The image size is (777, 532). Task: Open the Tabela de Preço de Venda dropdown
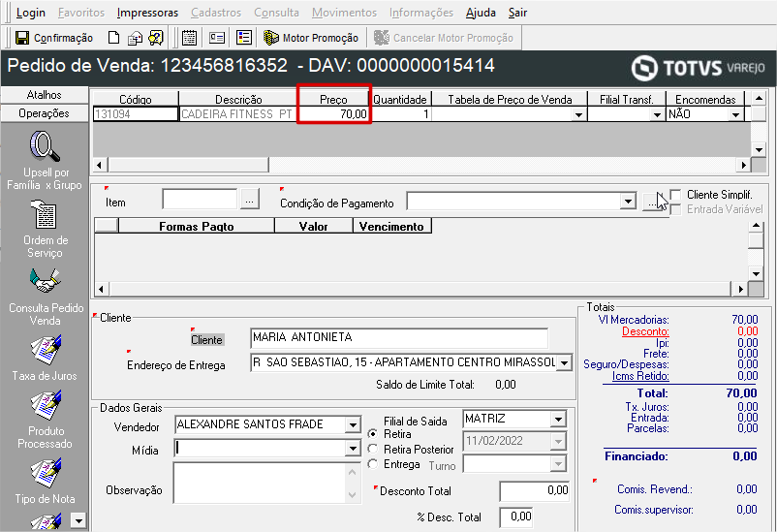(578, 114)
